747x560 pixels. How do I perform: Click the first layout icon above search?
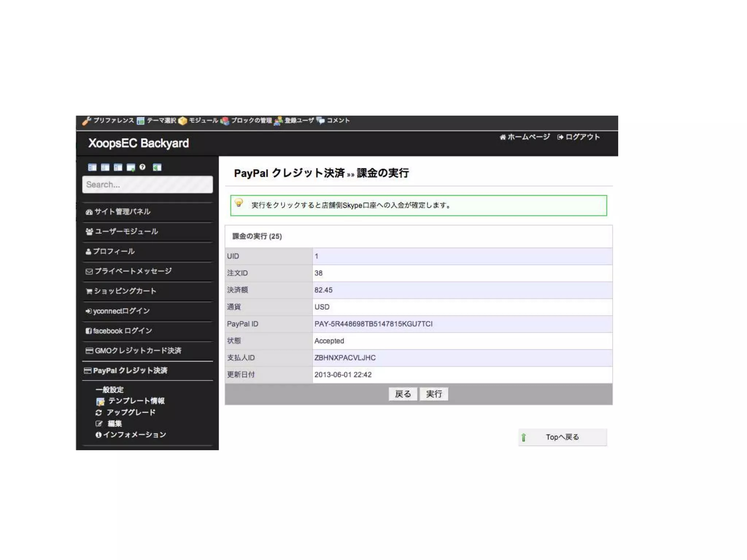coord(92,167)
